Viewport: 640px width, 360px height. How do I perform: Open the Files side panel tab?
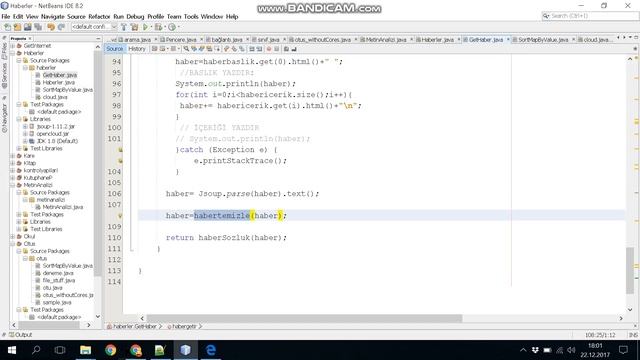point(4,50)
